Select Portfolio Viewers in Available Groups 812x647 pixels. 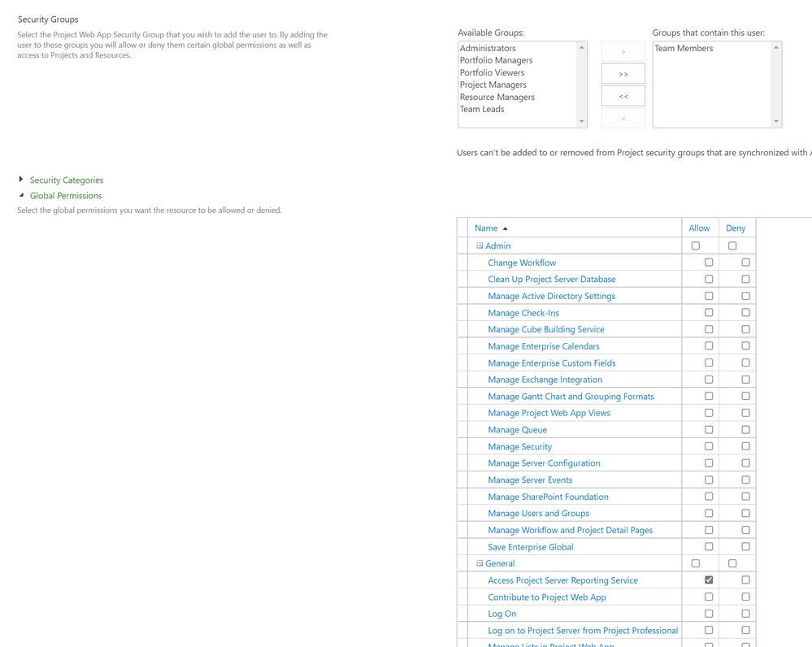tap(492, 72)
